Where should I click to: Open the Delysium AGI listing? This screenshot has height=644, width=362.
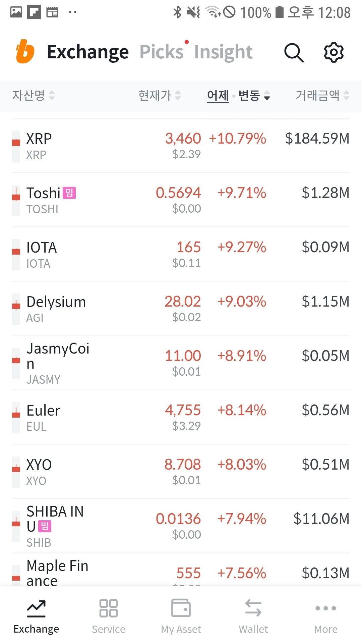(181, 309)
